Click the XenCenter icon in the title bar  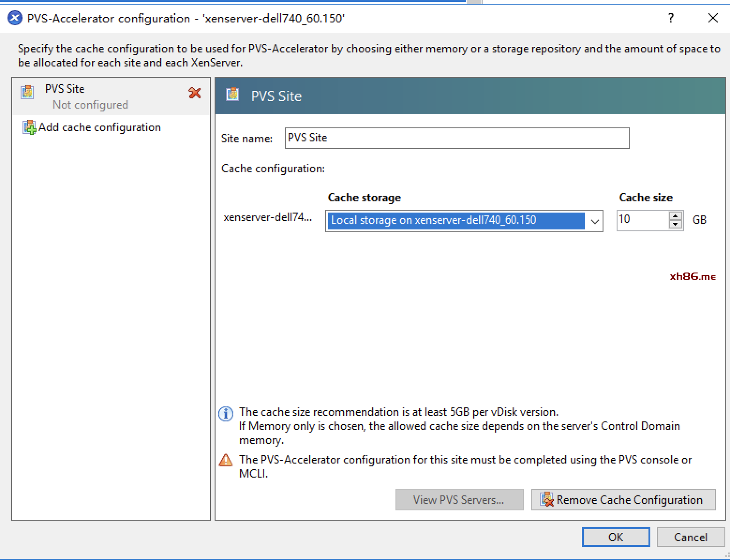coord(15,18)
